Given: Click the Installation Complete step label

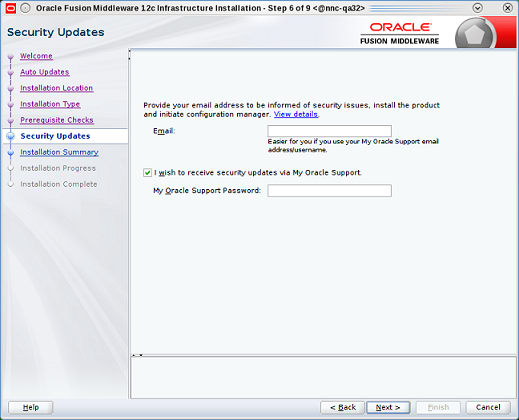Looking at the screenshot, I should pyautogui.click(x=59, y=184).
